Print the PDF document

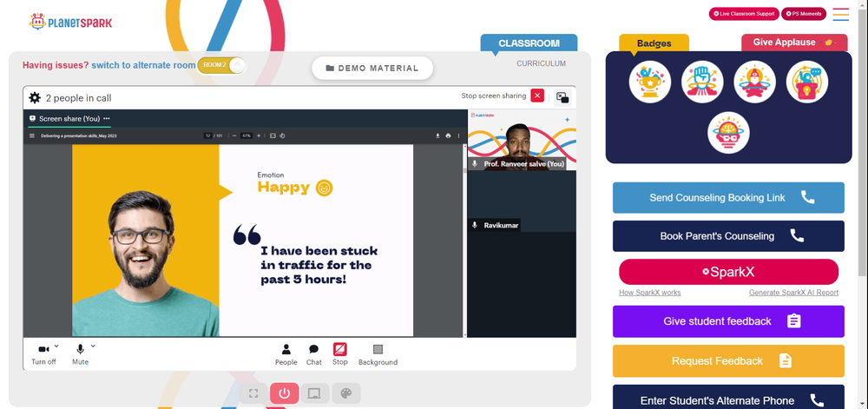pos(448,135)
